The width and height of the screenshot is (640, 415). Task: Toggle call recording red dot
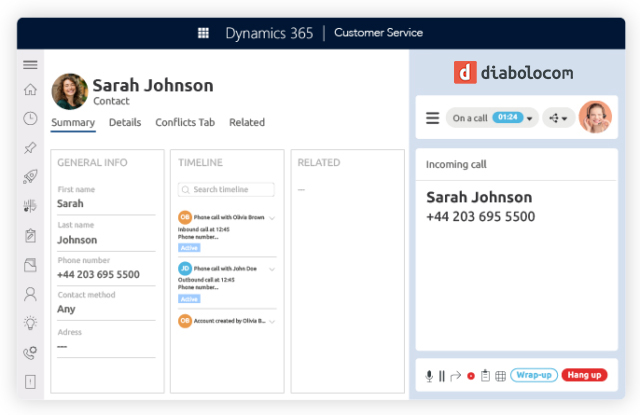[471, 376]
